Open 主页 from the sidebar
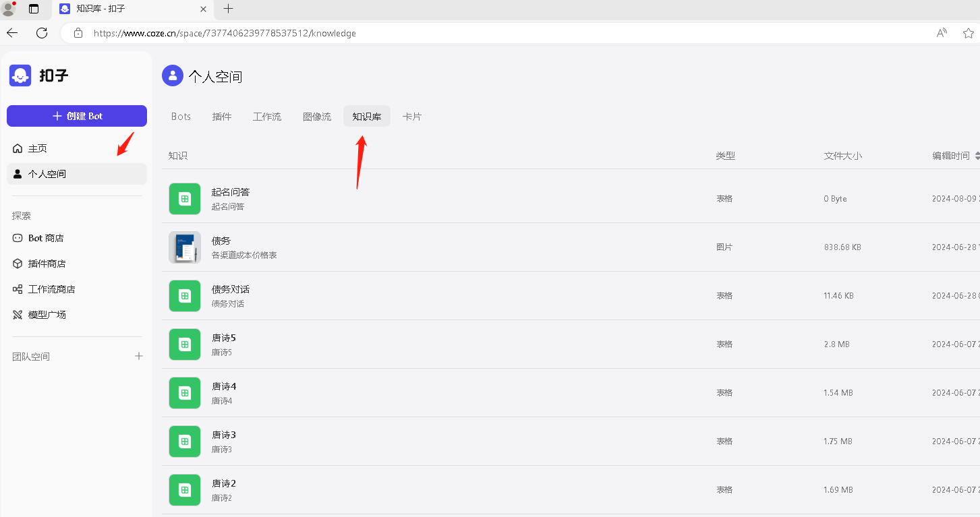Viewport: 980px width, 517px height. 77,148
